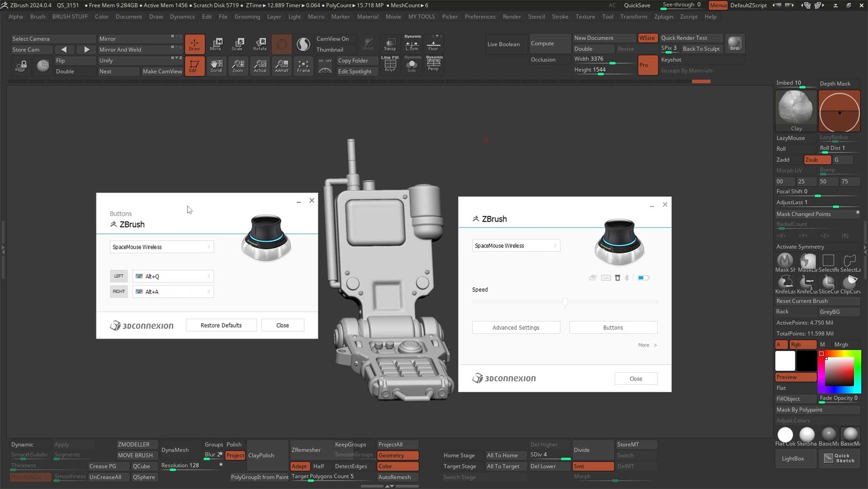Toggle LazyMouse on
Screen dimensions: 868x489
796,138
